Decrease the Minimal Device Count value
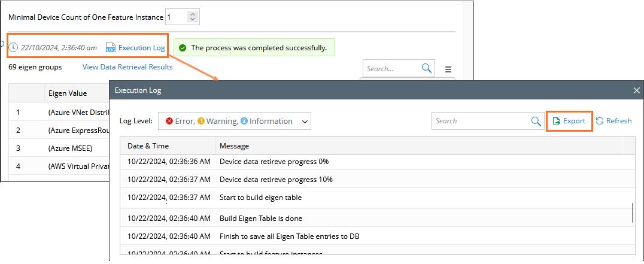Viewport: 644px width, 264px height. [192, 20]
